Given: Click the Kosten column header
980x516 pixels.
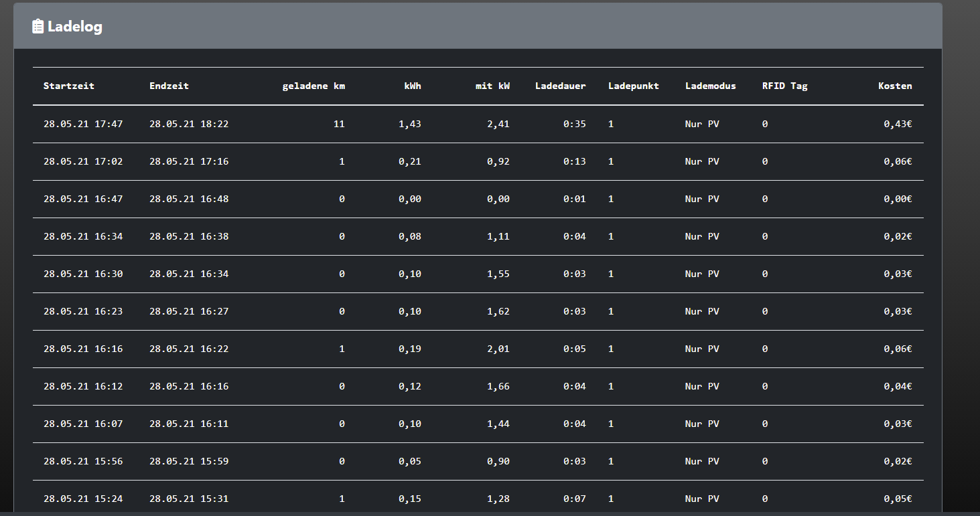Looking at the screenshot, I should click(x=895, y=86).
